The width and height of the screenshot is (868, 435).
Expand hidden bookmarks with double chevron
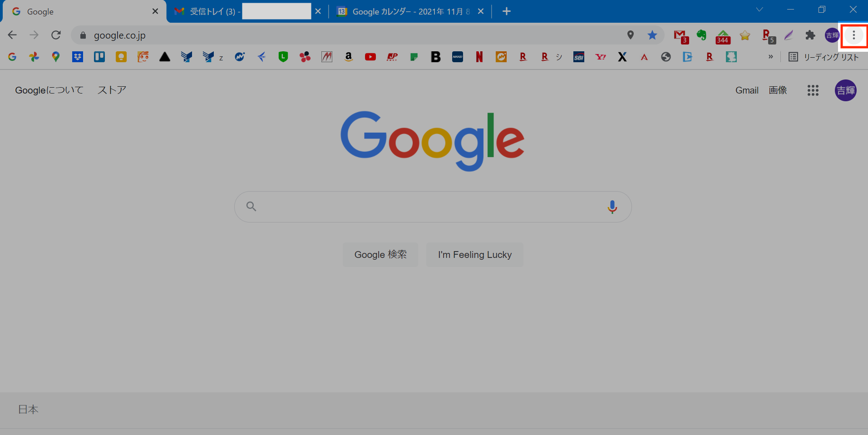click(x=770, y=57)
